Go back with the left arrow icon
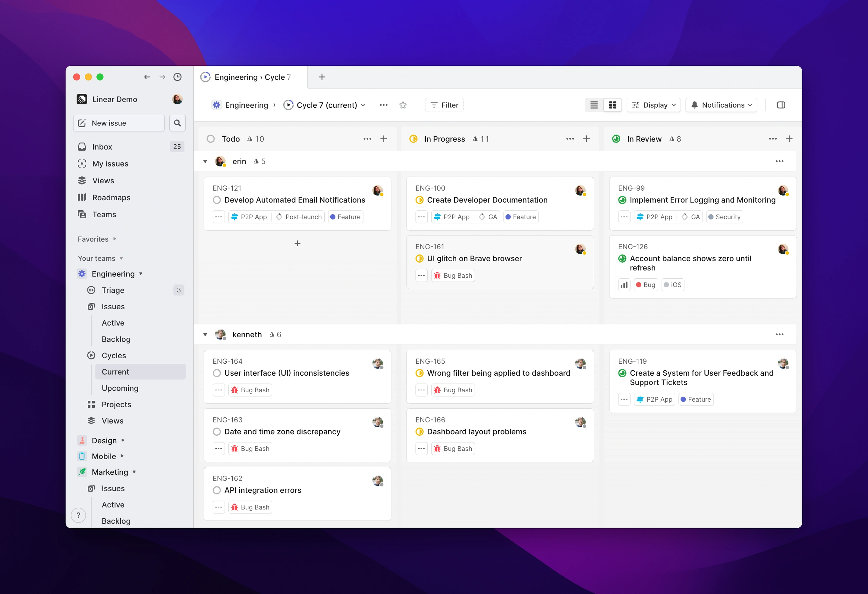 [147, 77]
